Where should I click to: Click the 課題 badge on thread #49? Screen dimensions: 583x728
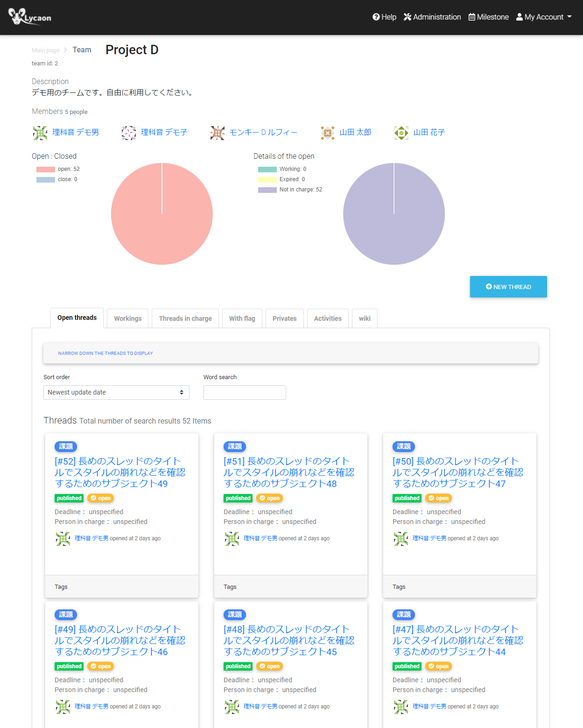(x=66, y=615)
